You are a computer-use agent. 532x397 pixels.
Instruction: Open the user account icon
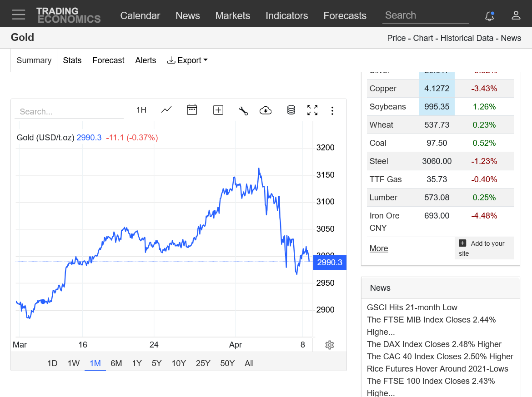(x=516, y=15)
